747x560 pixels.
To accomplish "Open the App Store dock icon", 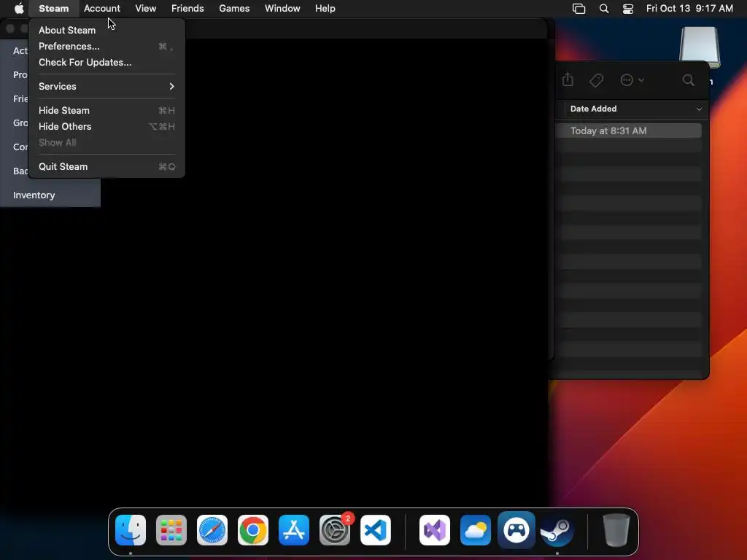I will click(294, 530).
